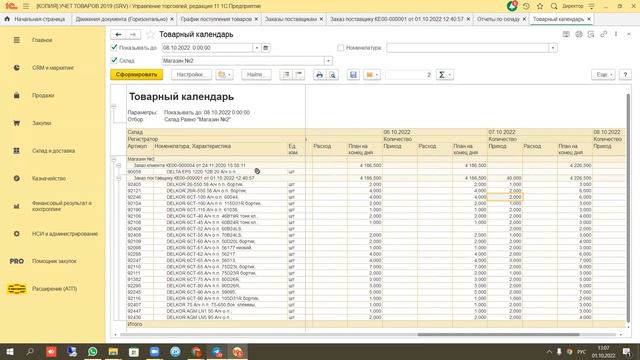Toggle the Показывать до checkbox
Image resolution: width=640 pixels, height=360 pixels.
114,47
